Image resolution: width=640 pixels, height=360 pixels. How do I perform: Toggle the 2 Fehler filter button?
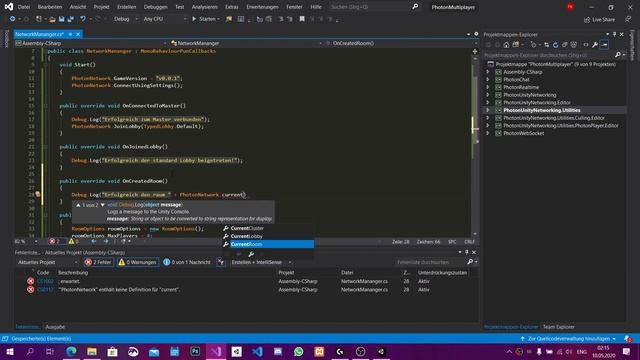98,262
